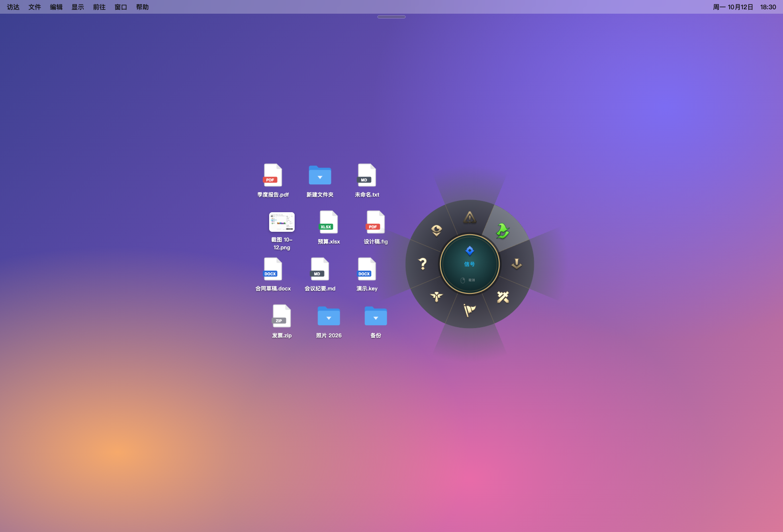Select the 照片 2026 folder
Viewport: 783px width, 532px height.
coord(329,321)
